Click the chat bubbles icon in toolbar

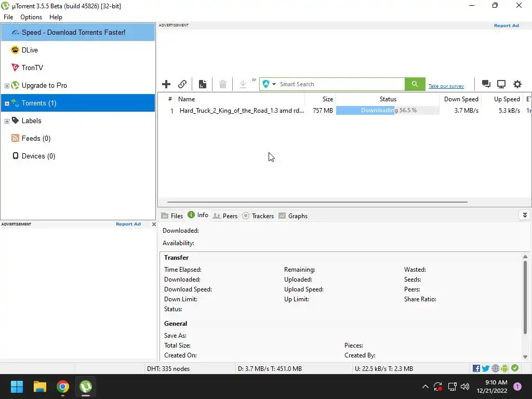[x=486, y=84]
